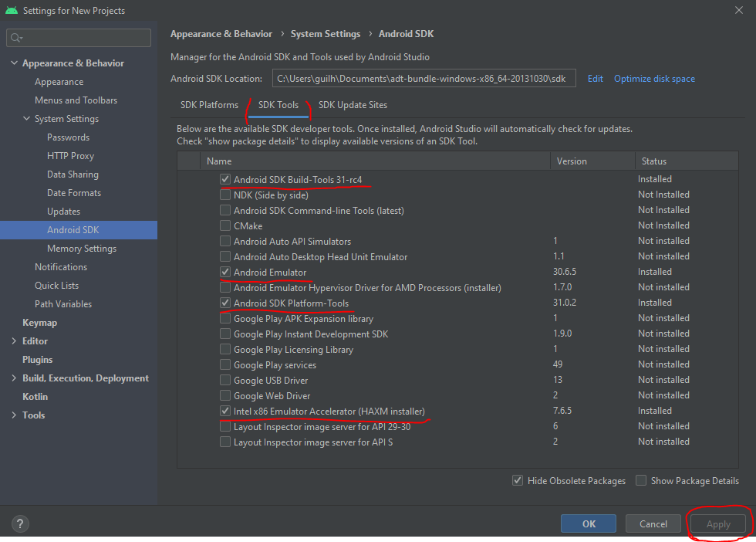
Task: Collapse Appearance & Behavior tree section
Action: pyautogui.click(x=14, y=63)
